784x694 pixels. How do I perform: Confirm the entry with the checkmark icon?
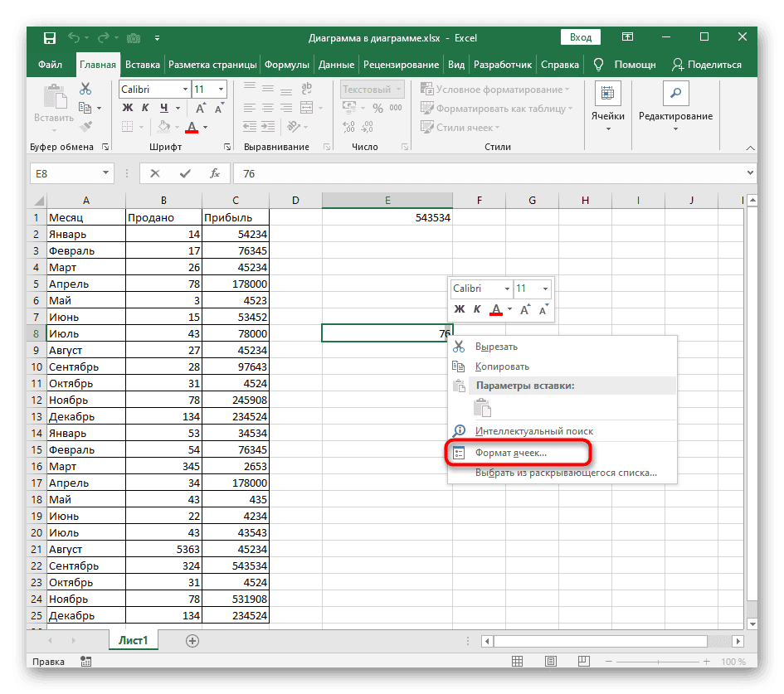coord(185,173)
